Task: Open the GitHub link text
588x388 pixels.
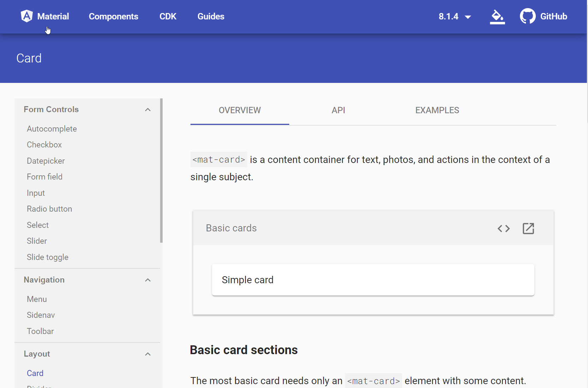Action: pyautogui.click(x=554, y=17)
